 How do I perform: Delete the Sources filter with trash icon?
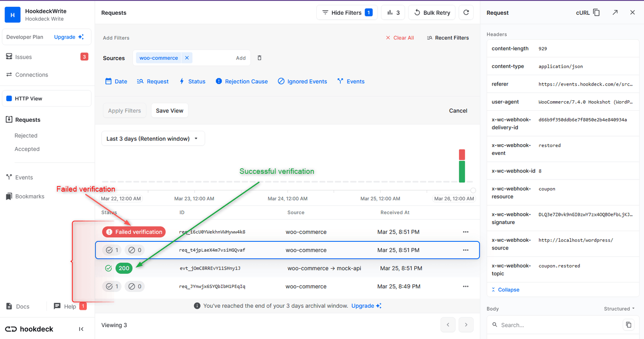coord(259,57)
